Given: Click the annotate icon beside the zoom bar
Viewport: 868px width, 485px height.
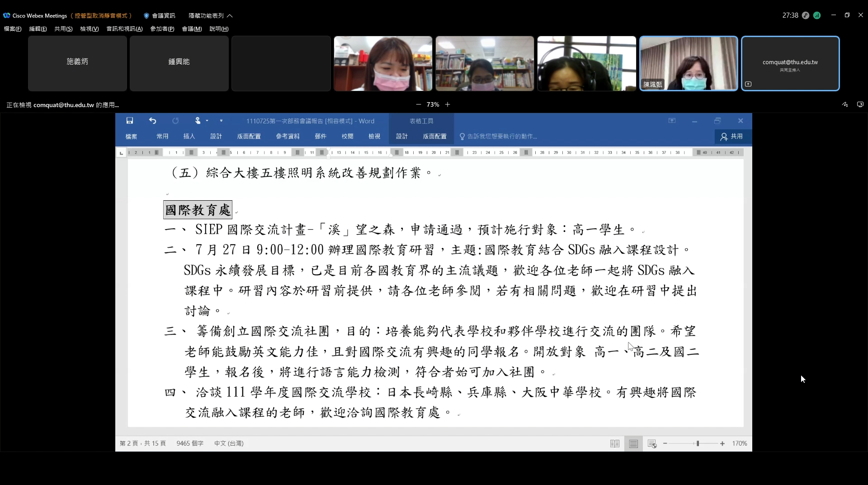Looking at the screenshot, I should click(844, 104).
